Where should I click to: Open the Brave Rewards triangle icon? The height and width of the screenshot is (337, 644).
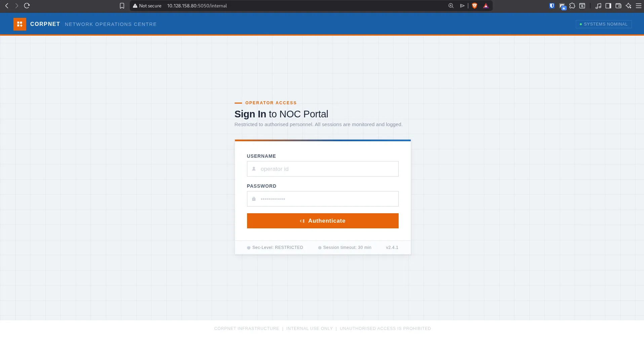486,6
